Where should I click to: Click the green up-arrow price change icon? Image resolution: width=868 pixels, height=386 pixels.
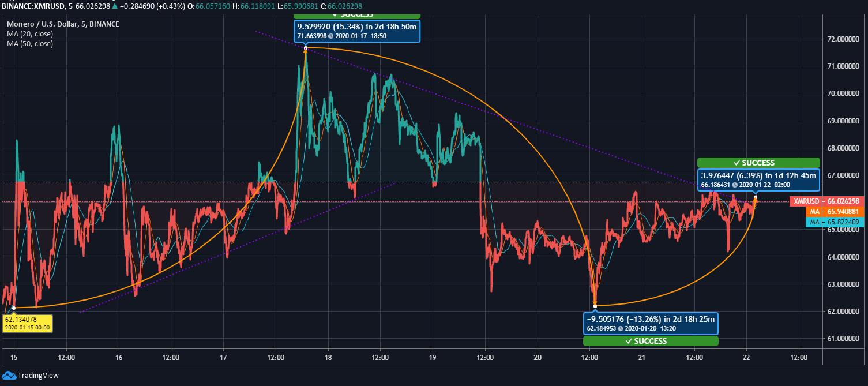(115, 6)
